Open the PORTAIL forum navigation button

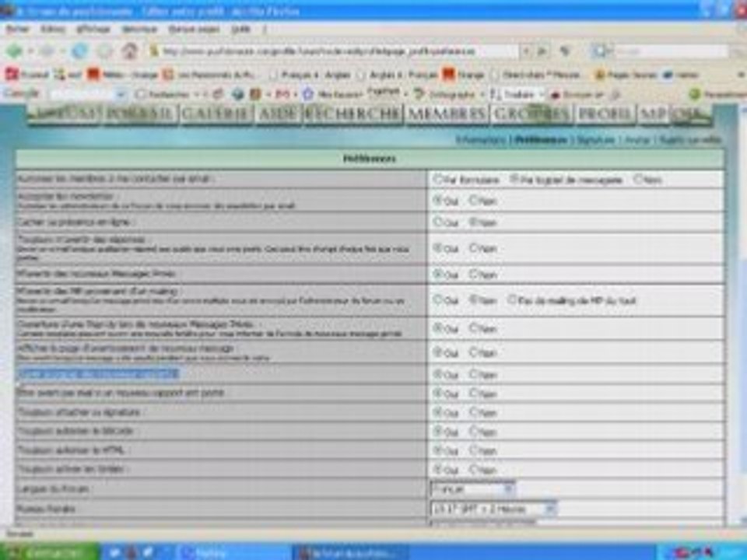tap(140, 114)
